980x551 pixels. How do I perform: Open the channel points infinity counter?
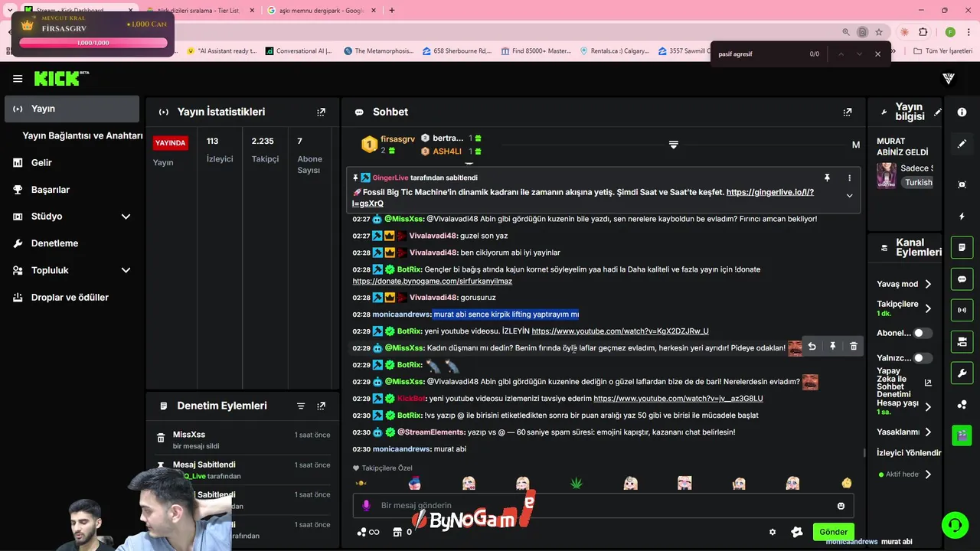click(x=367, y=532)
